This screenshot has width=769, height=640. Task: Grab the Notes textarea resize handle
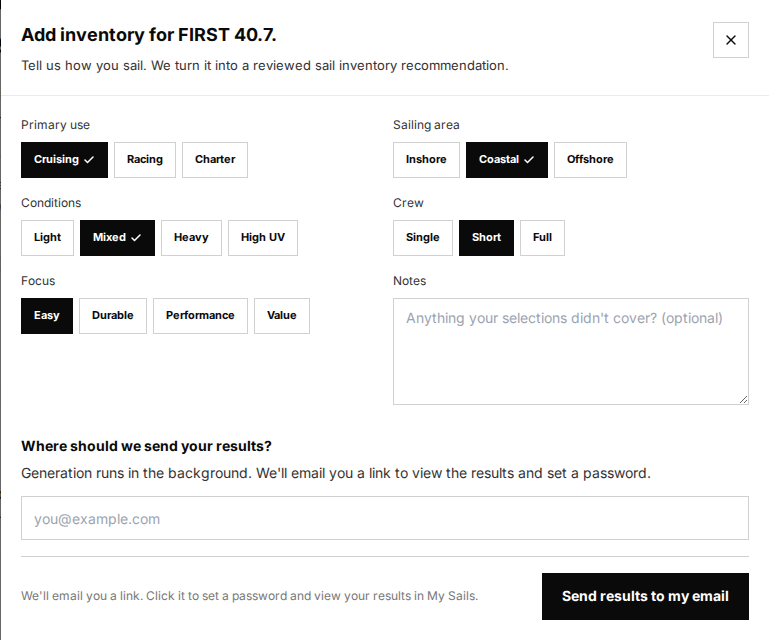(743, 400)
